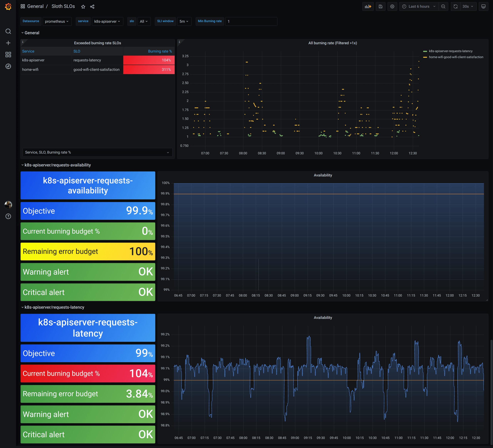Star the Sloth SLOs dashboard
Screen dimensions: 493x448
pos(83,7)
